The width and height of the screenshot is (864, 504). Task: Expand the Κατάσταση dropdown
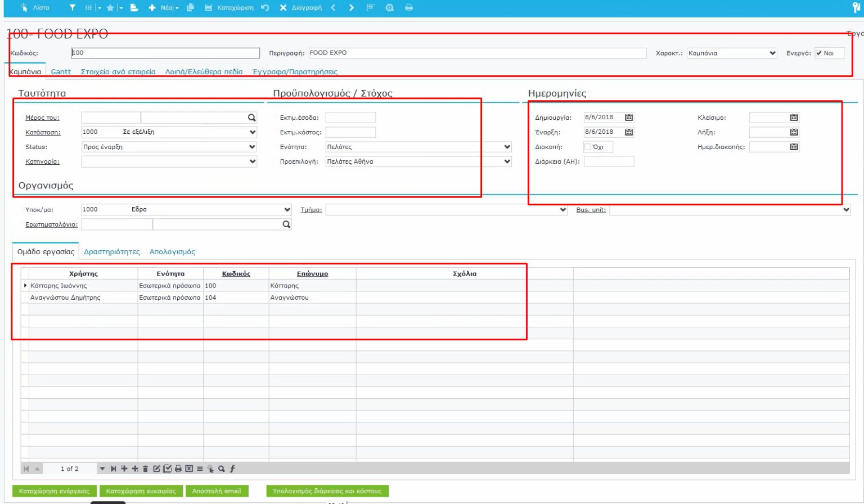(252, 132)
